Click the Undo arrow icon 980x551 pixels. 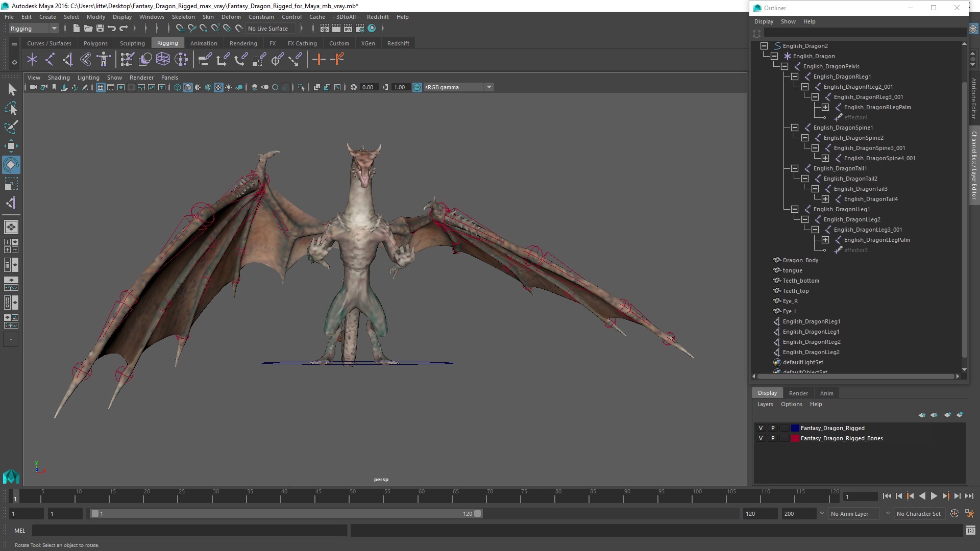(x=112, y=29)
